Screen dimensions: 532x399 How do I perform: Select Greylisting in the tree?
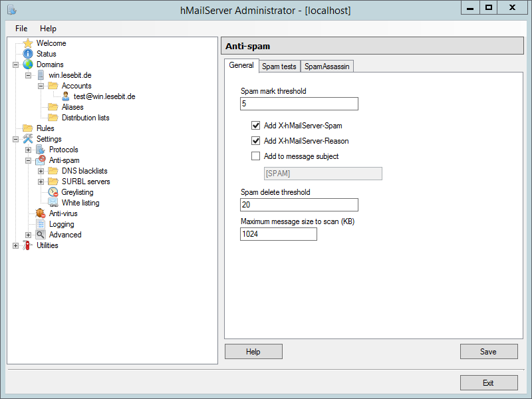click(77, 192)
